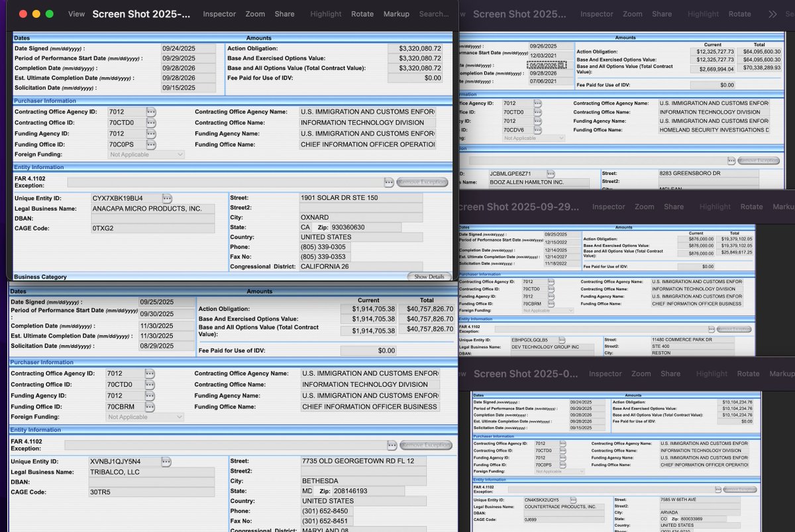This screenshot has width=795, height=532.
Task: Focus the Search field in front Preview window
Action: (x=433, y=14)
